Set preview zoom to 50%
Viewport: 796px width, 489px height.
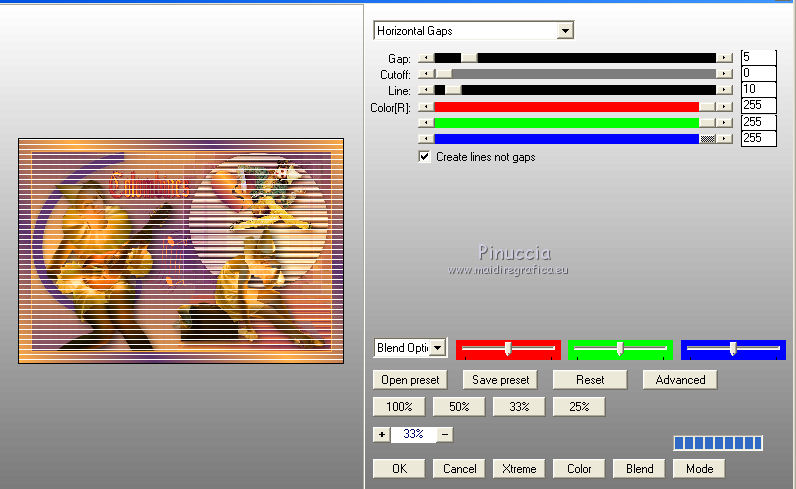pyautogui.click(x=459, y=407)
